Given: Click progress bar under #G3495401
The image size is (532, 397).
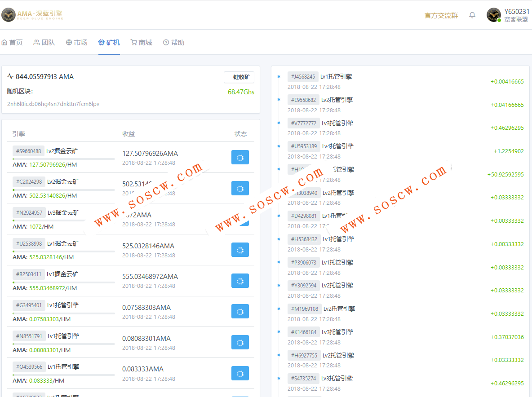Looking at the screenshot, I should click(x=64, y=313).
